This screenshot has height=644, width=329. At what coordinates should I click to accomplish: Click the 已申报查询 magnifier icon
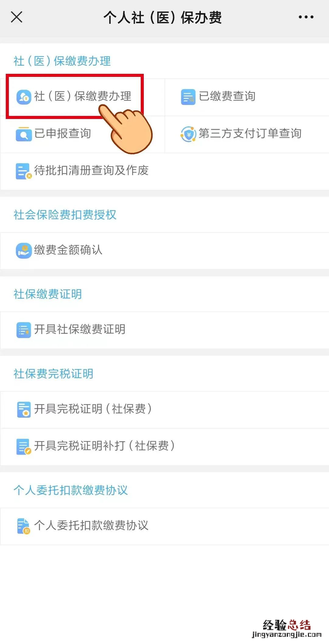tap(24, 134)
